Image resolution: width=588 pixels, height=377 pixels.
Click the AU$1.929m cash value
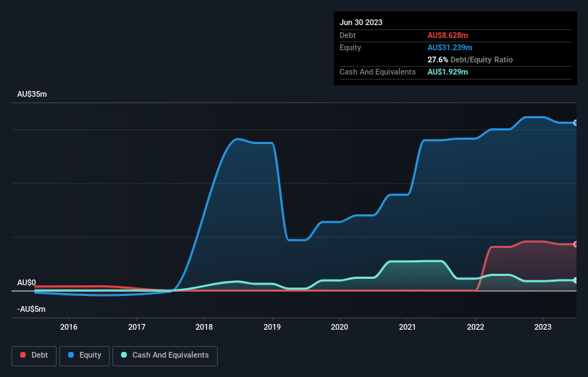448,72
